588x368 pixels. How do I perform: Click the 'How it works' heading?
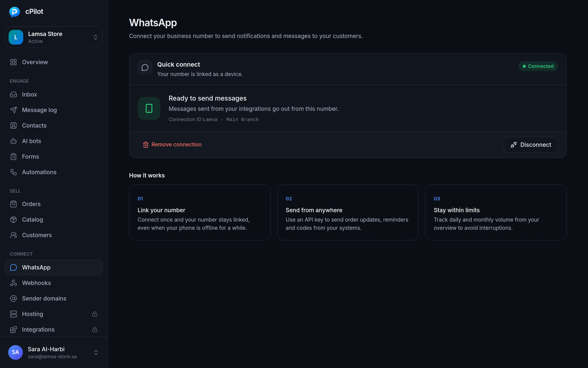point(147,175)
